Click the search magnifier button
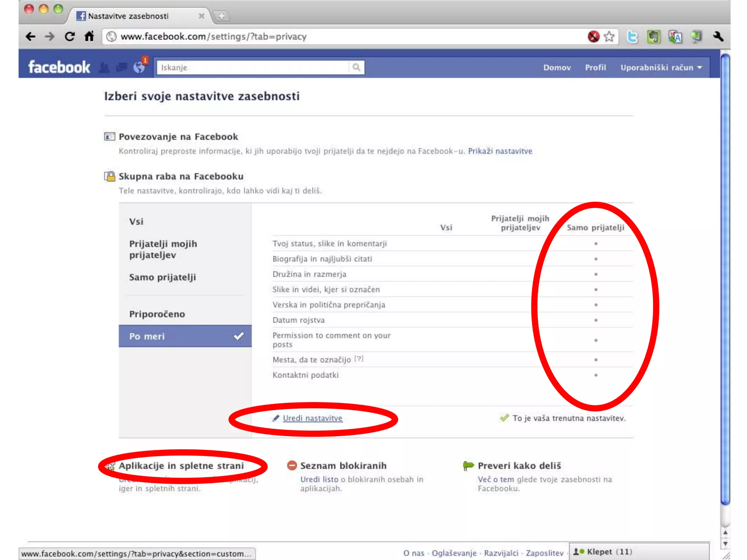 [356, 67]
